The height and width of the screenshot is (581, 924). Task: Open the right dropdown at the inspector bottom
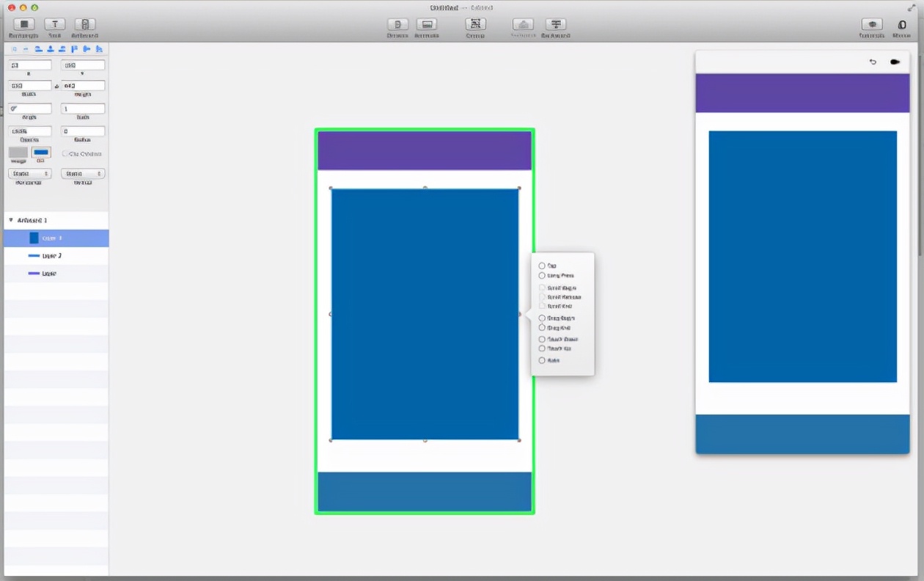tap(82, 173)
